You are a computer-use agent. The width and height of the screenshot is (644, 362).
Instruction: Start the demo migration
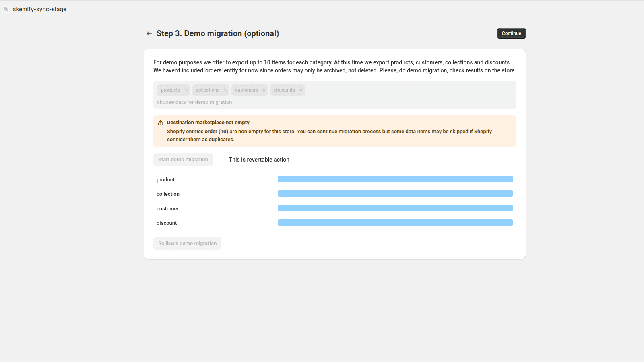[x=183, y=160]
